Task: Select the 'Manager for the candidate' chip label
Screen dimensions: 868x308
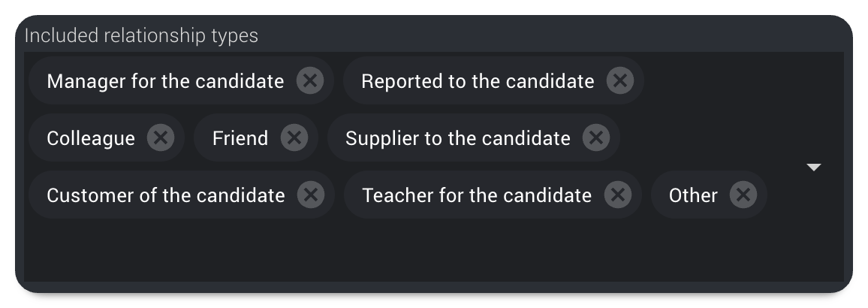Action: pyautogui.click(x=165, y=81)
